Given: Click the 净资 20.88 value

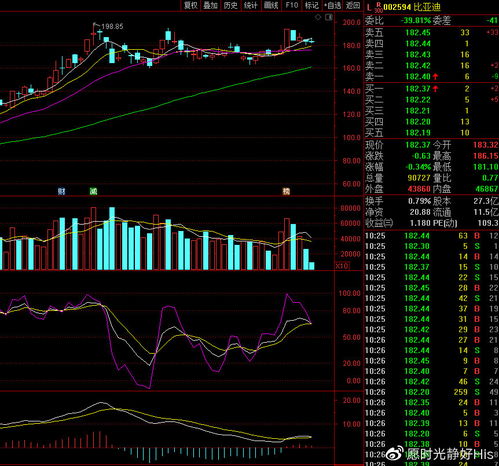Looking at the screenshot, I should [420, 212].
